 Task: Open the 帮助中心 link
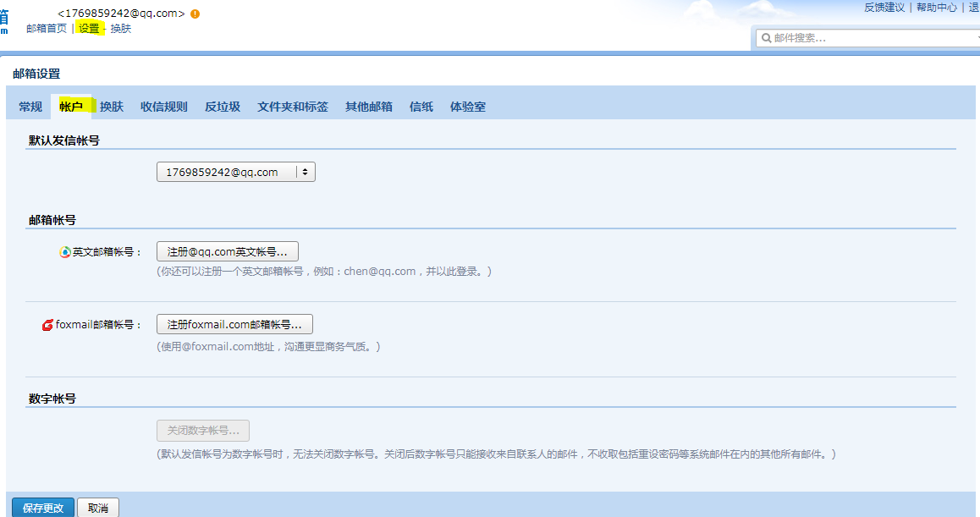(x=937, y=8)
